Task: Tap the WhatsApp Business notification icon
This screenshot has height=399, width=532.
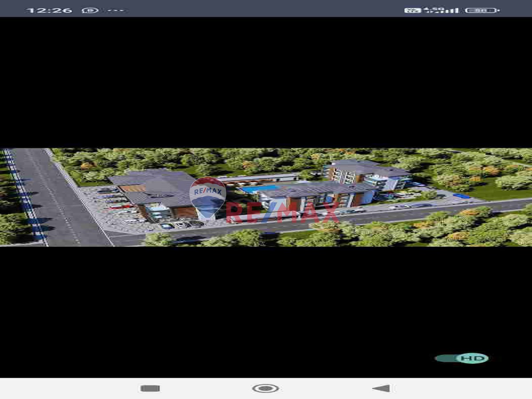Action: point(90,10)
